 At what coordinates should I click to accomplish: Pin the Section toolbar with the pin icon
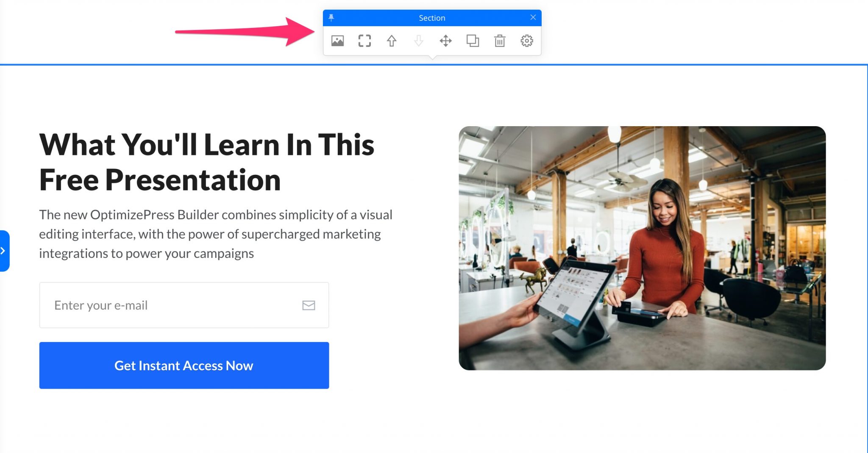coord(331,17)
